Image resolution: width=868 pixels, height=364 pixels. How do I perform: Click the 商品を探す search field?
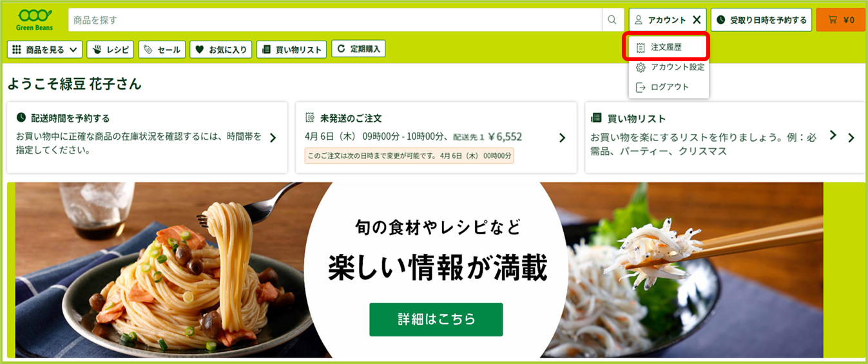pos(335,20)
